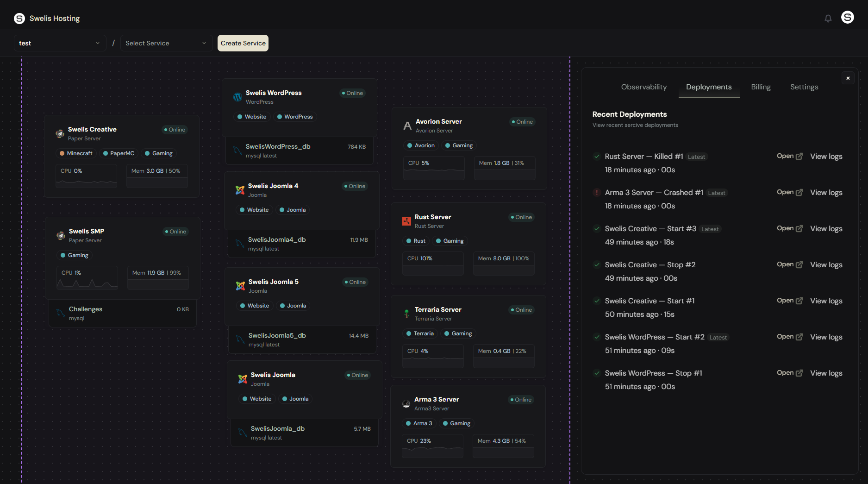Open the Billing tab
The width and height of the screenshot is (868, 484).
click(761, 87)
